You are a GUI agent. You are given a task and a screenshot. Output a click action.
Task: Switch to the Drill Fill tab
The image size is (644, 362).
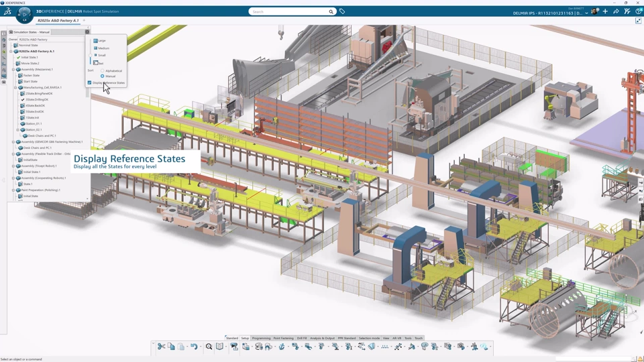click(x=302, y=338)
